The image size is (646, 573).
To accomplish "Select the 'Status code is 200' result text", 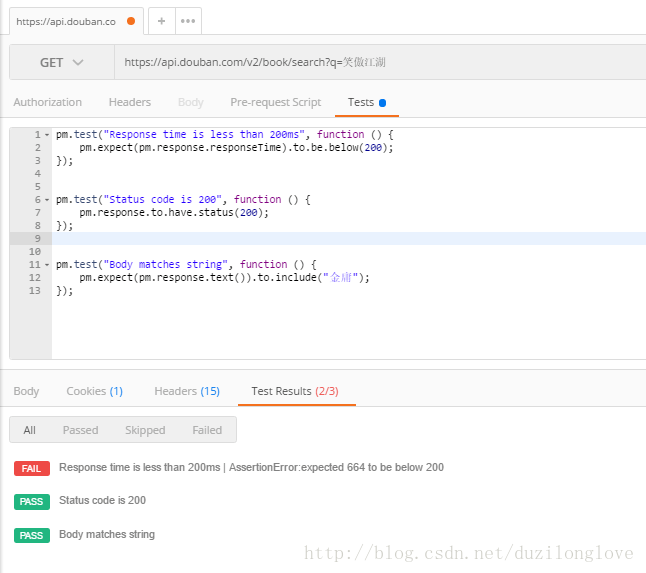I will click(x=103, y=500).
